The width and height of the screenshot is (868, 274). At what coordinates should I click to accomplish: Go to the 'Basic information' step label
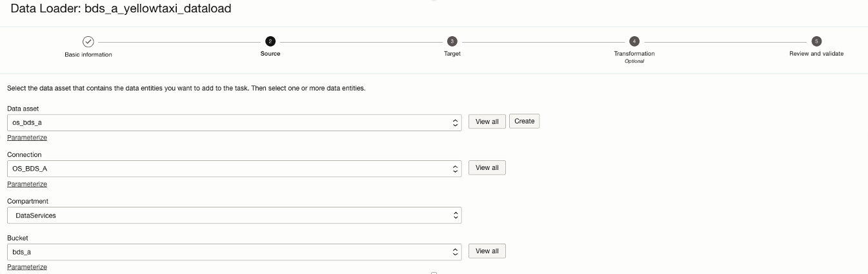coord(88,55)
